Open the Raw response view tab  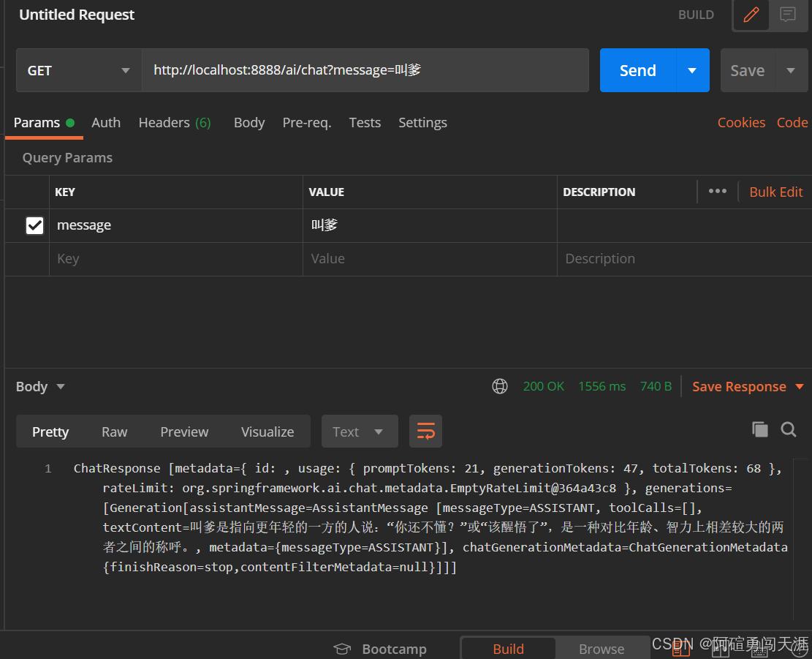pyautogui.click(x=114, y=432)
